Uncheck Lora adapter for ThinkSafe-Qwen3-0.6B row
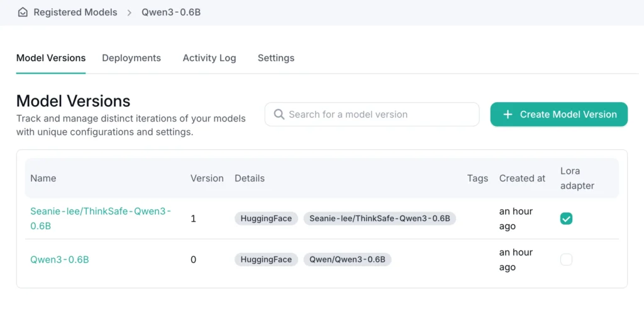Viewport: 644px width, 316px height. click(x=566, y=218)
